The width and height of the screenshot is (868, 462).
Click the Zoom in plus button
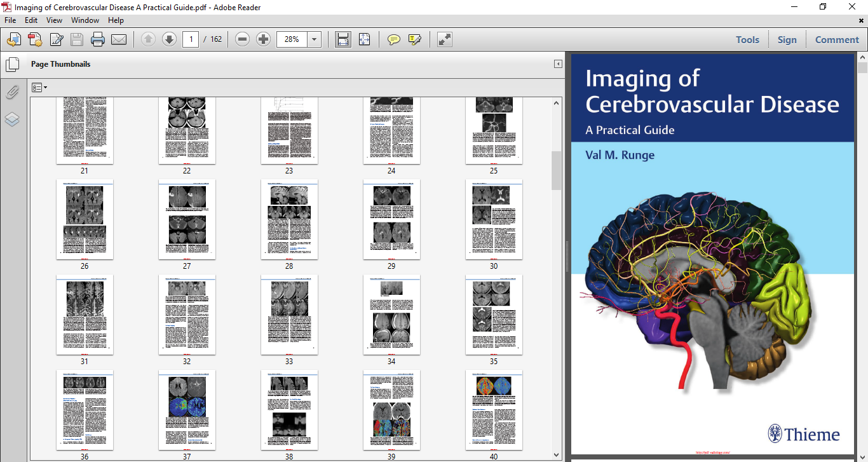pyautogui.click(x=263, y=39)
